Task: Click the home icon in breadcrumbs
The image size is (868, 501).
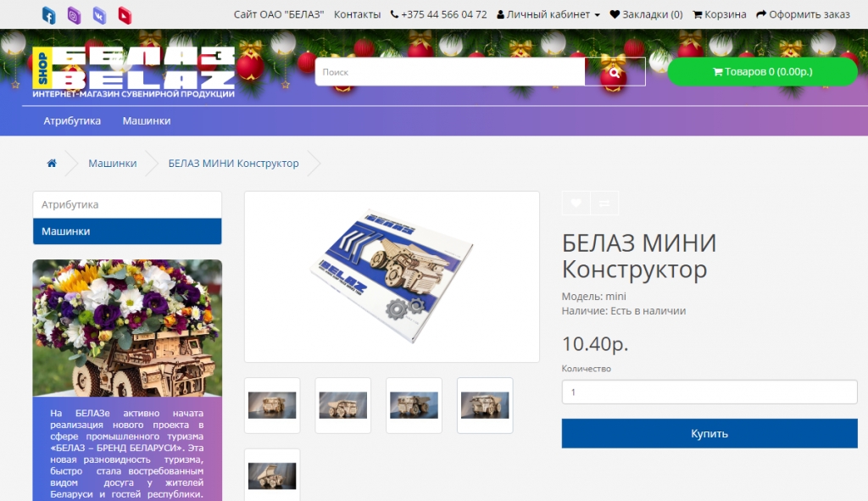Action: [x=52, y=164]
